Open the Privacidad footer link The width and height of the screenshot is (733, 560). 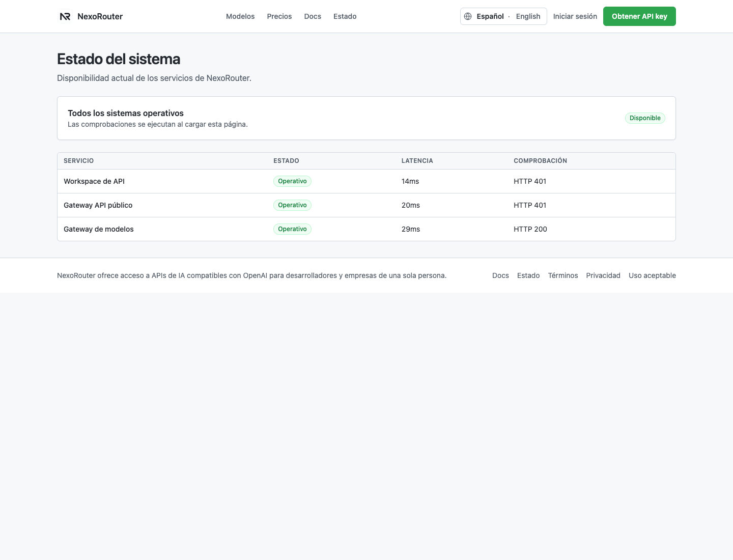[x=603, y=275]
